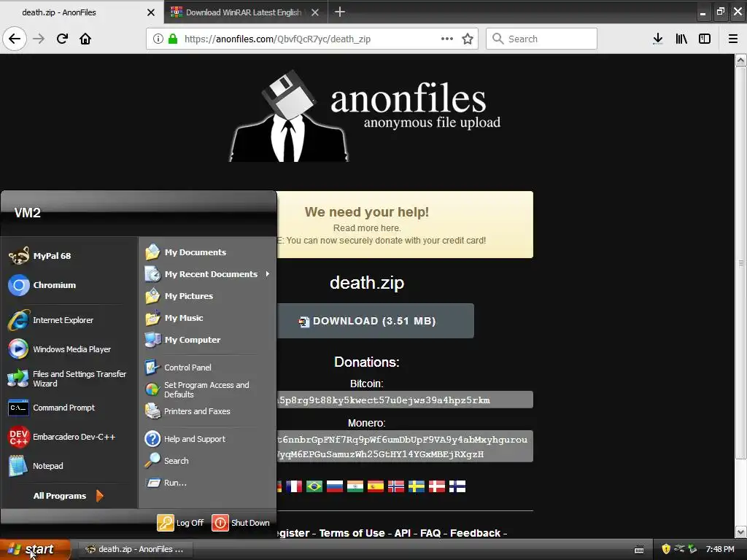Expand My Recent Documents submenu
Screen dimensions: 747x560
coord(207,274)
